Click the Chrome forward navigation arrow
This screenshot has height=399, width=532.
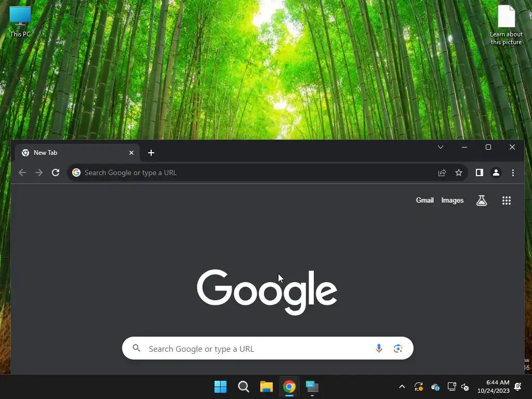tap(39, 172)
